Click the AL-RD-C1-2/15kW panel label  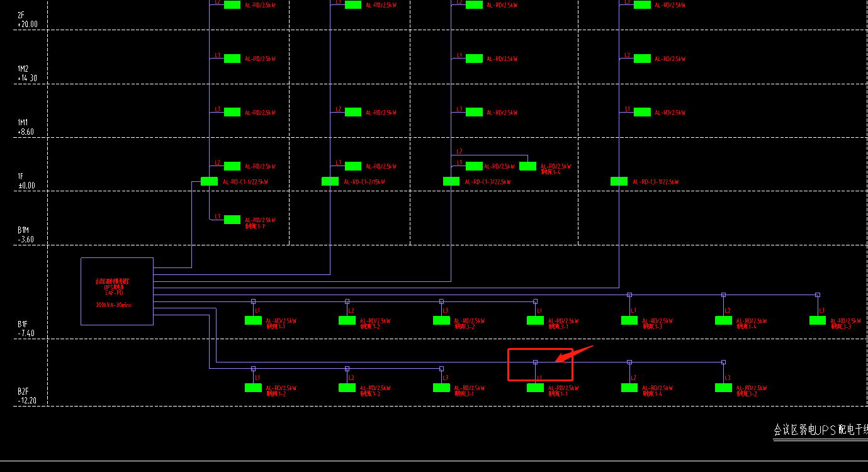(x=364, y=182)
